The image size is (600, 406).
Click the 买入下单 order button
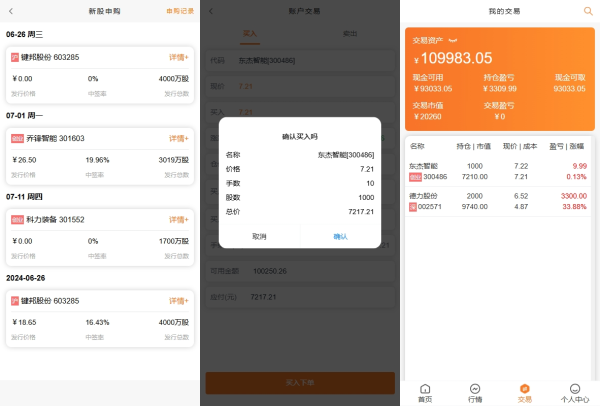coord(300,383)
